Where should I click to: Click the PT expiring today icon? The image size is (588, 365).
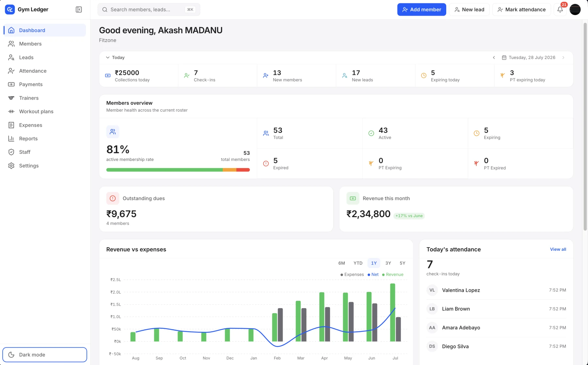coord(502,75)
